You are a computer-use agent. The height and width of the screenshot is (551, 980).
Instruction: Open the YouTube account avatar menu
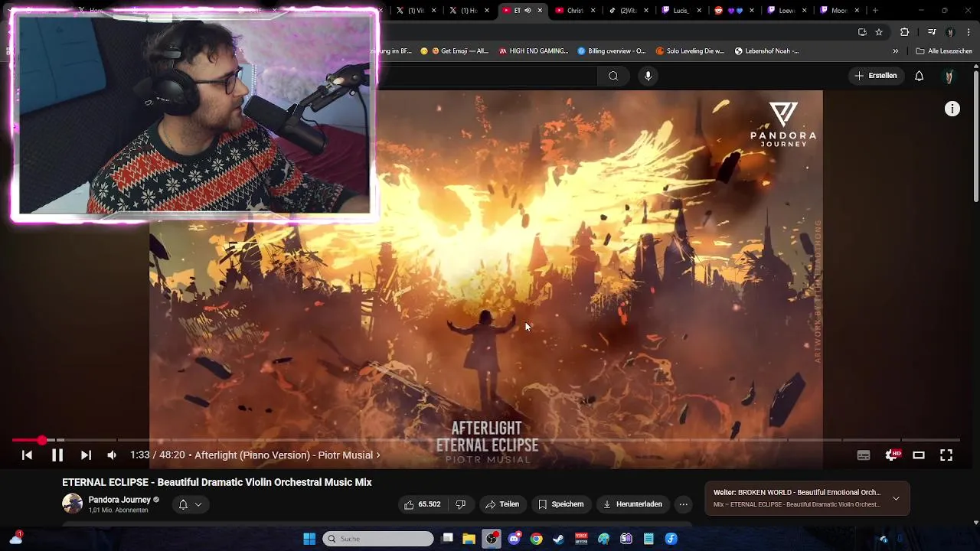click(949, 76)
